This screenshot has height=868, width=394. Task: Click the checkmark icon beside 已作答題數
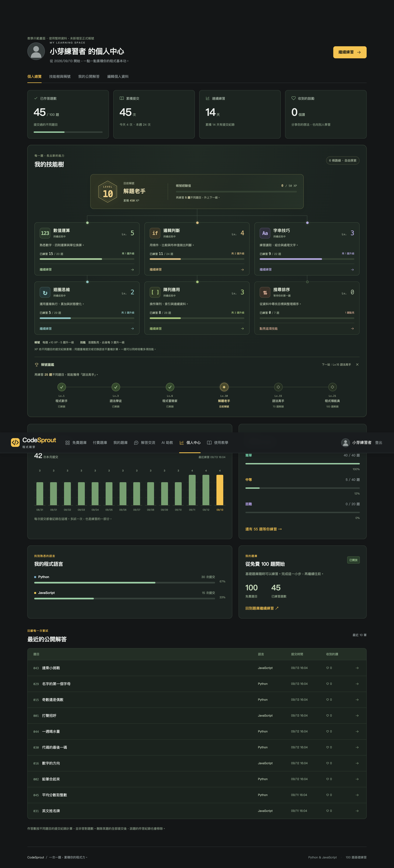(x=36, y=98)
